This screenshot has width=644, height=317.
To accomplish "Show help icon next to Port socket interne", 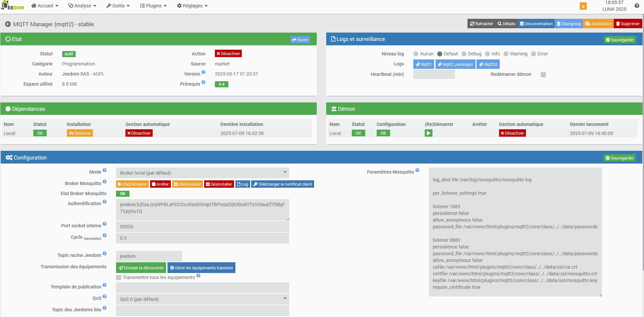I will (105, 224).
